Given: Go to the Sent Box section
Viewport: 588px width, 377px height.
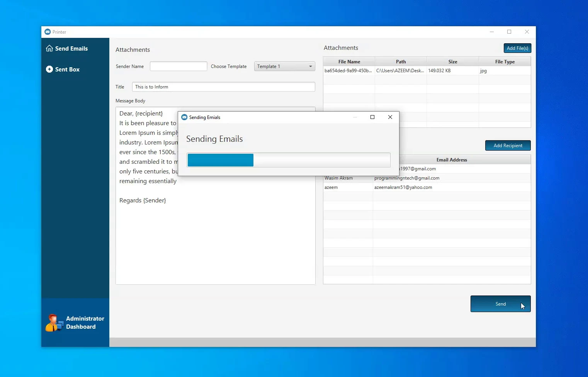Looking at the screenshot, I should click(67, 70).
